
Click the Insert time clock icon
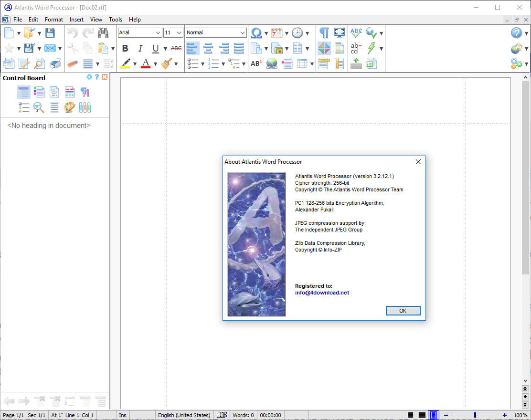[297, 33]
